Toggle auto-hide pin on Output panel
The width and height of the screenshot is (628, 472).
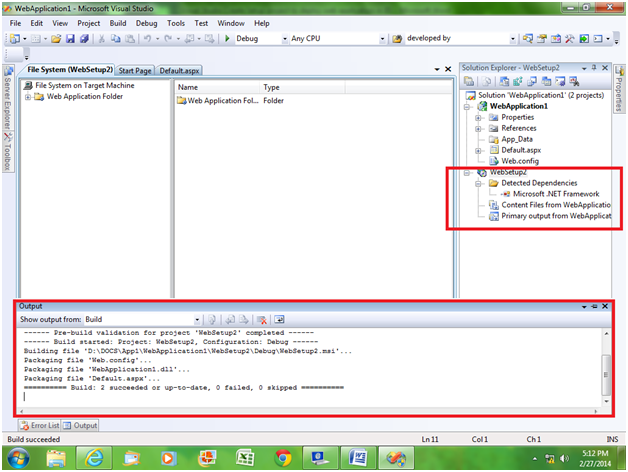(x=594, y=306)
